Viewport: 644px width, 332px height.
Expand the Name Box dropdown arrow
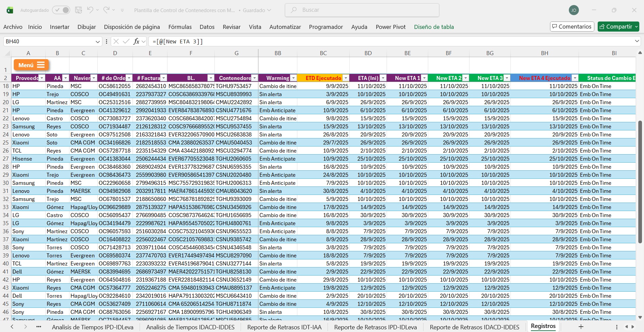point(98,42)
